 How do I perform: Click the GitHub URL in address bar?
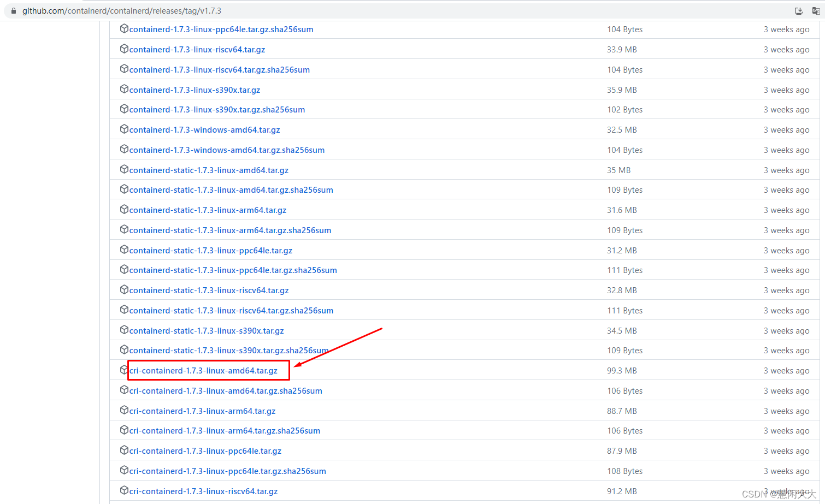(x=122, y=11)
